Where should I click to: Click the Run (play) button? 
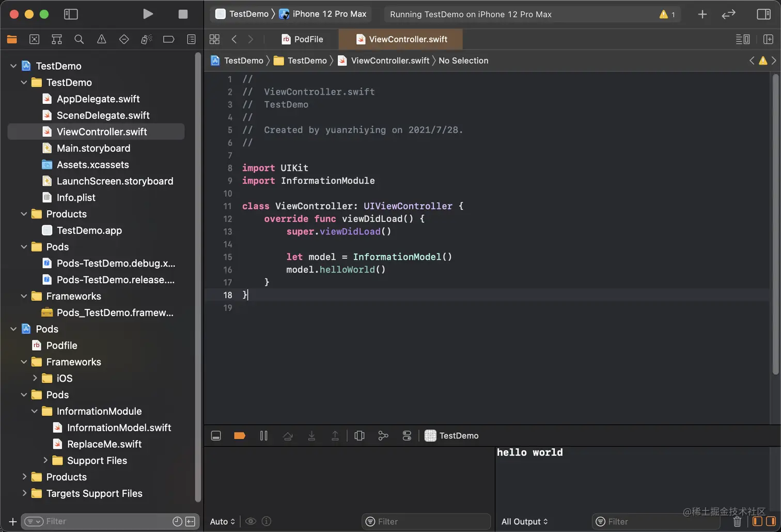148,14
